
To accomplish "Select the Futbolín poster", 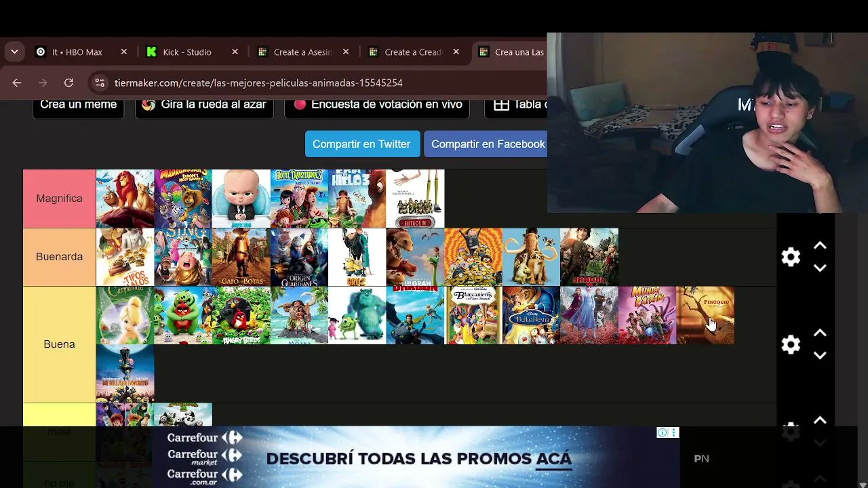I will tap(415, 199).
